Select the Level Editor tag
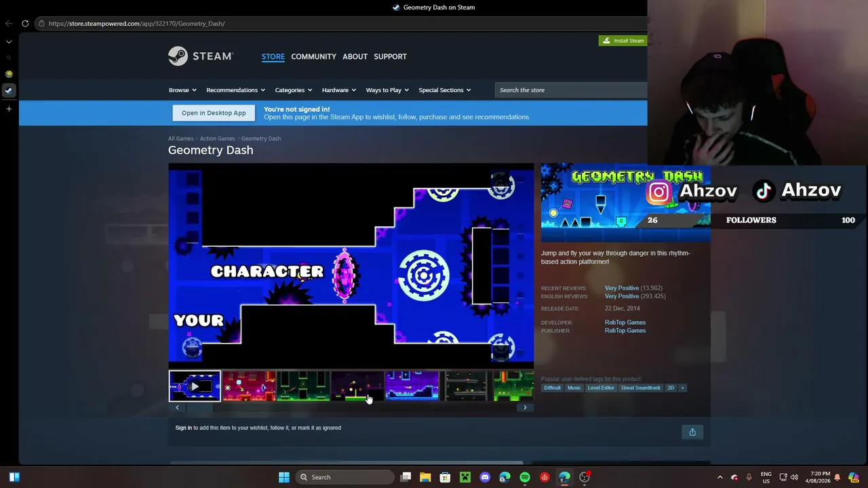Screen dimensions: 868x488 [x=601, y=388]
